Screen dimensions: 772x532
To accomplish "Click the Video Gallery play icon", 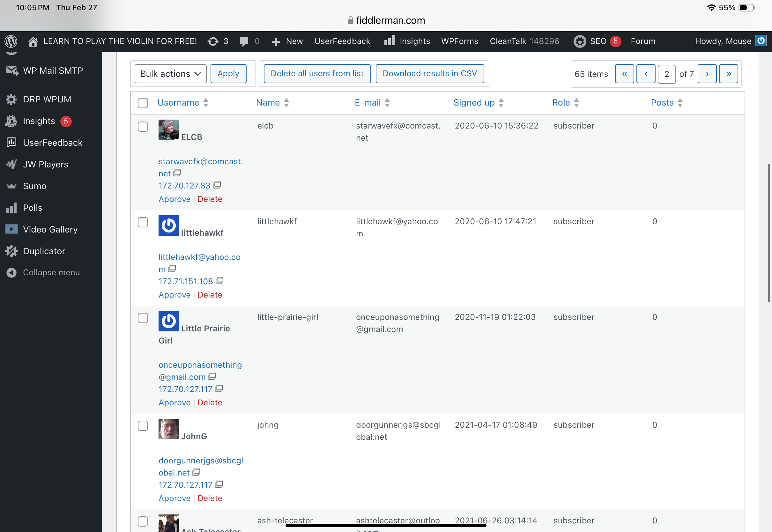I will pos(11,229).
